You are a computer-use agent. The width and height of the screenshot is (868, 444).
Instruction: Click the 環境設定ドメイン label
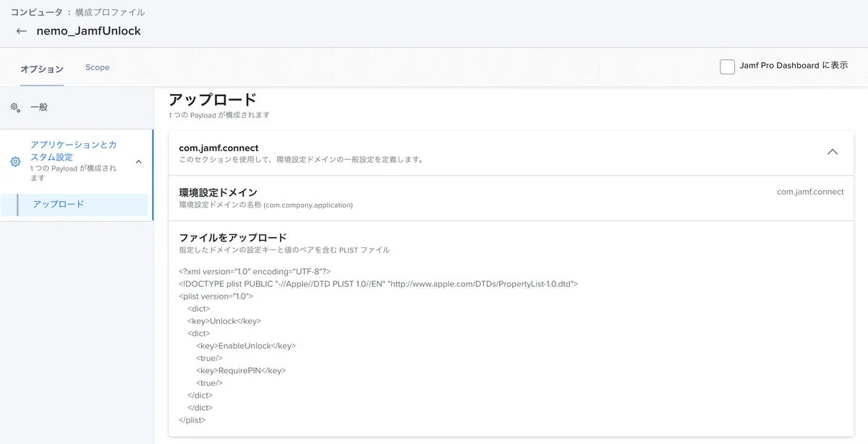tap(218, 192)
